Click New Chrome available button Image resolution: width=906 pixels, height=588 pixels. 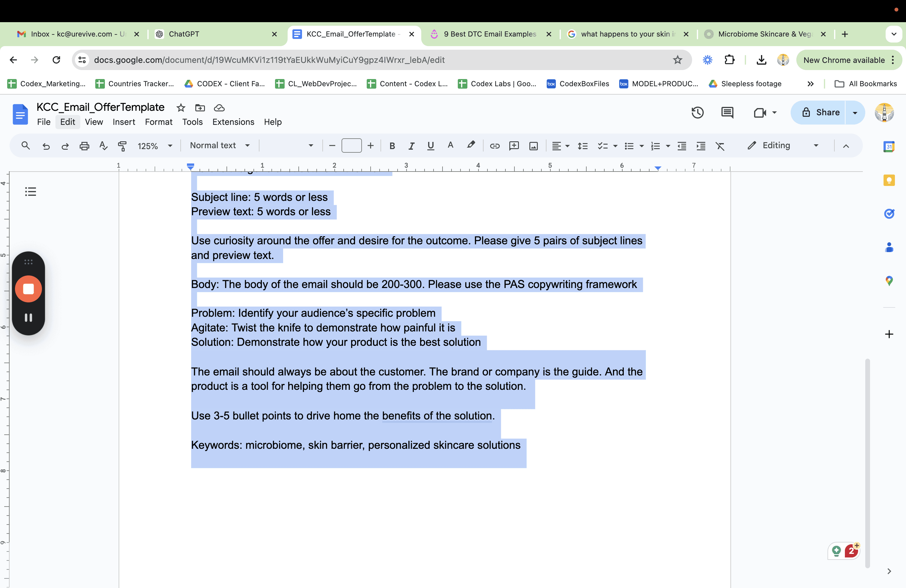click(848, 60)
